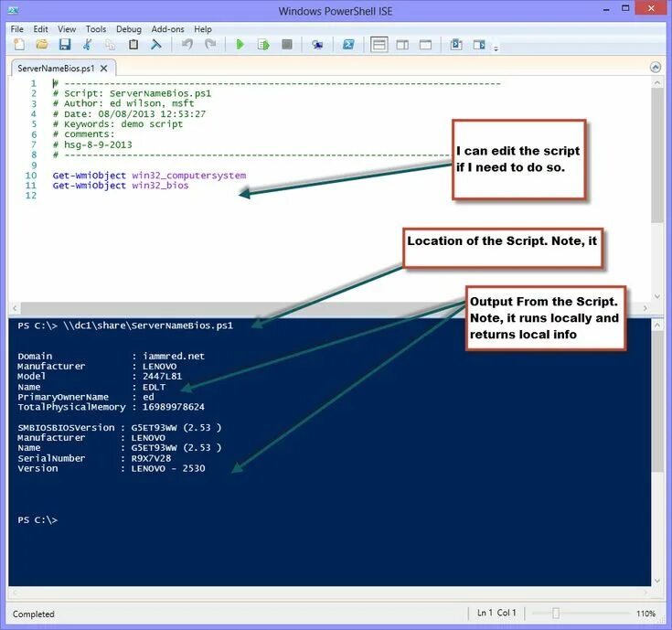Create a new script file
672x630 pixels.
point(19,45)
